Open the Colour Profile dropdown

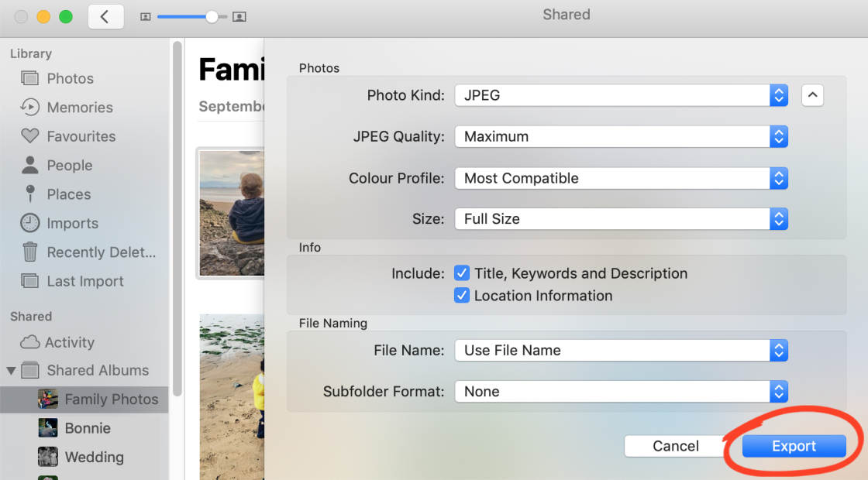click(x=621, y=178)
